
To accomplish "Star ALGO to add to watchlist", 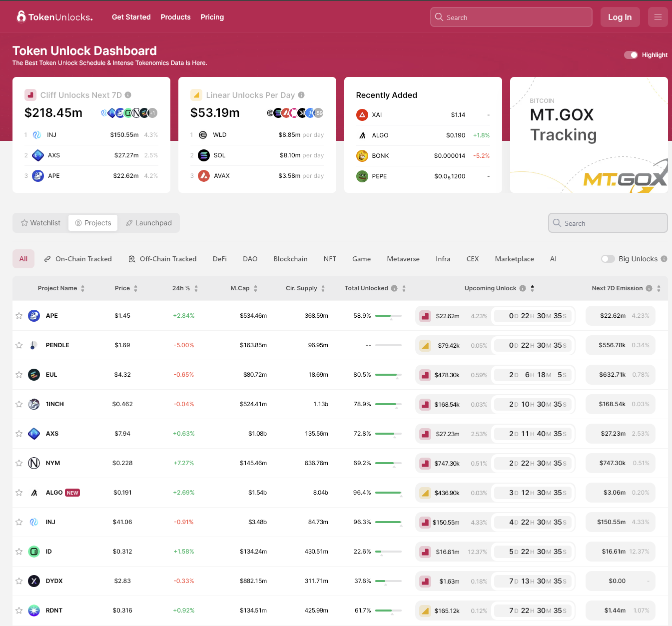I will pos(19,493).
